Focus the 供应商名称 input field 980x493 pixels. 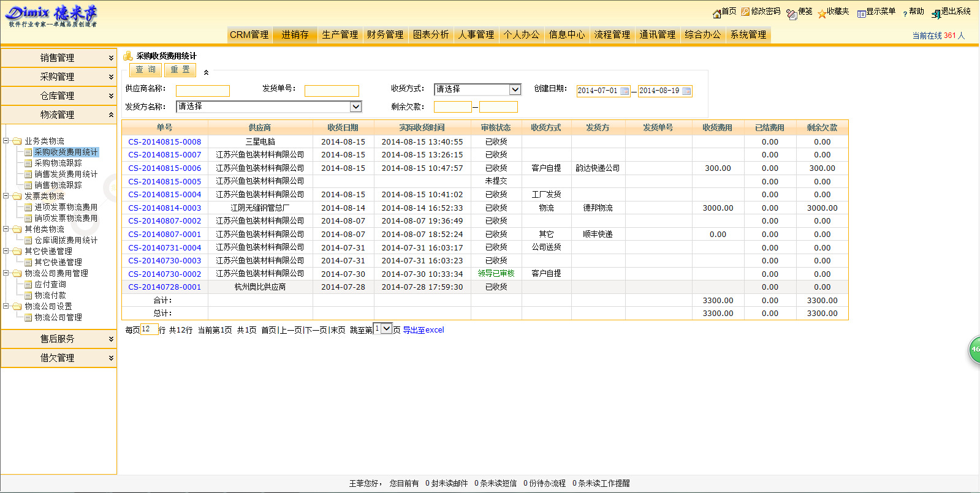point(203,91)
